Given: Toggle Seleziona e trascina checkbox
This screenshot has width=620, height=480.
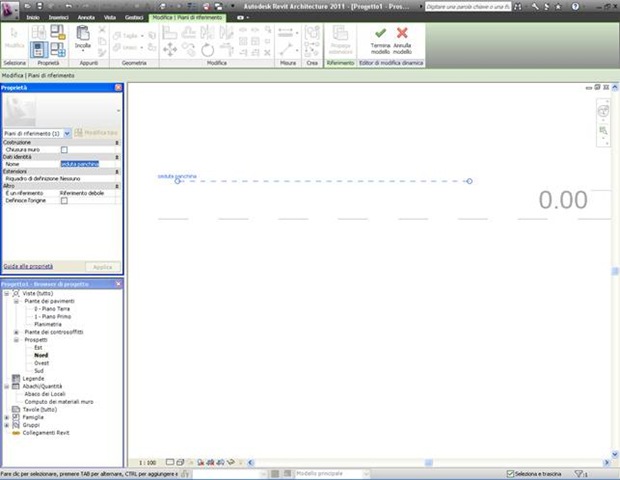Looking at the screenshot, I should 510,473.
